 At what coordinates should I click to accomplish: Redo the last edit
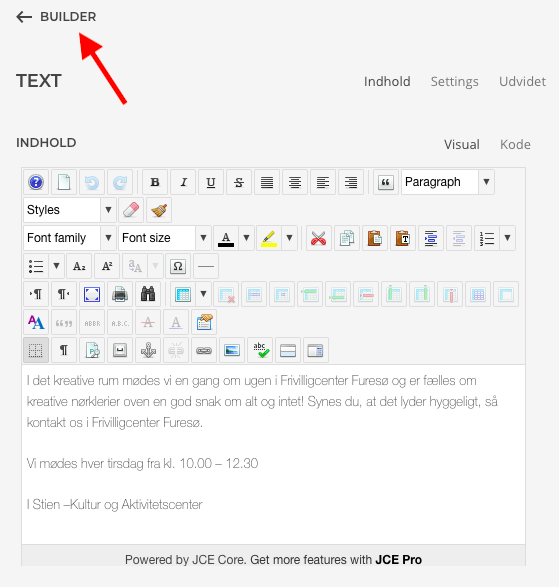[120, 182]
